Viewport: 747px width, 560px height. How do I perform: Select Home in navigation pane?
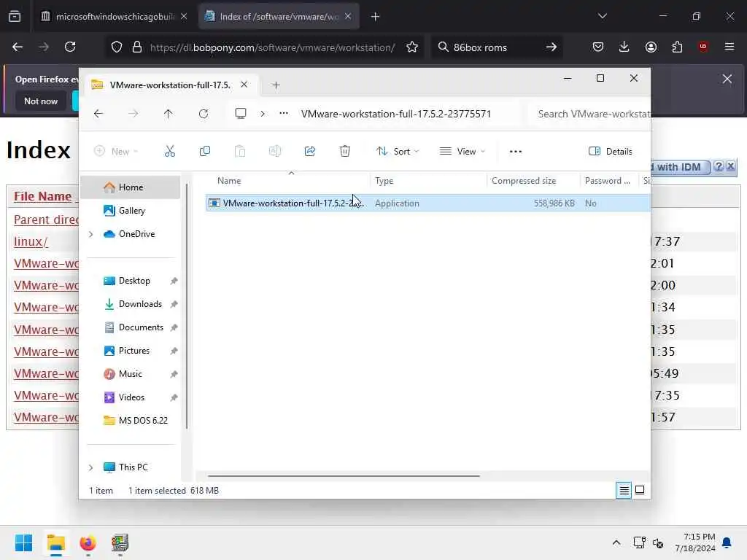tap(131, 187)
